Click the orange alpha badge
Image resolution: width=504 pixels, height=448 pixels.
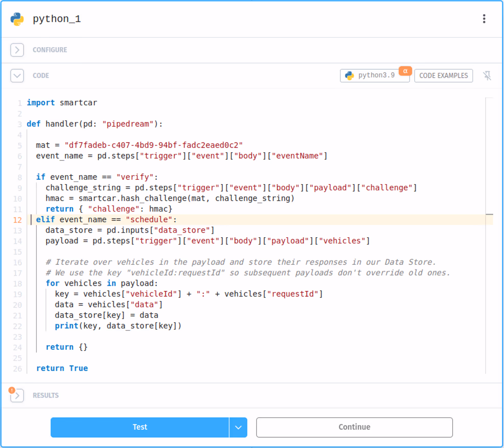405,71
